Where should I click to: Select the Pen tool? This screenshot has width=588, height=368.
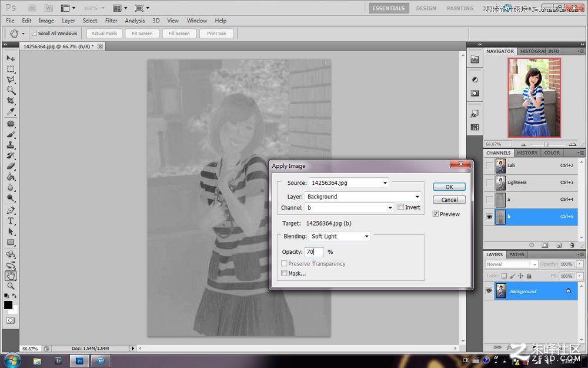point(11,210)
